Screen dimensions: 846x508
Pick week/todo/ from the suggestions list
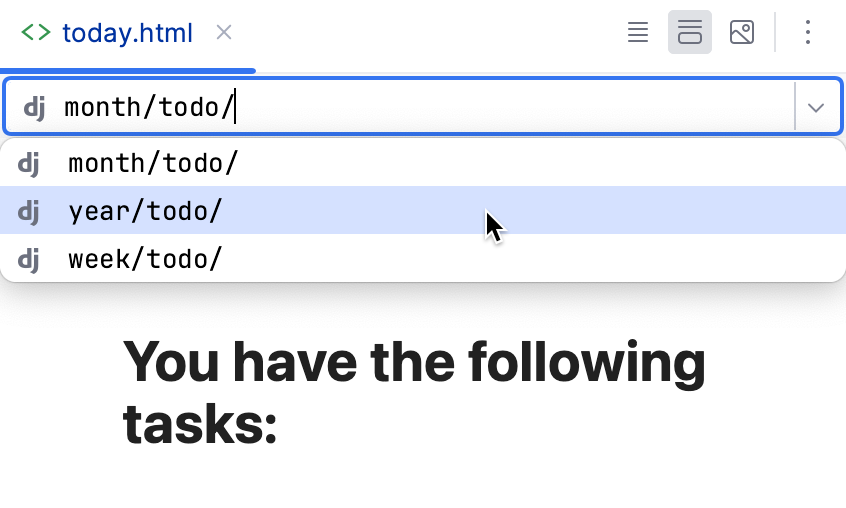coord(145,260)
